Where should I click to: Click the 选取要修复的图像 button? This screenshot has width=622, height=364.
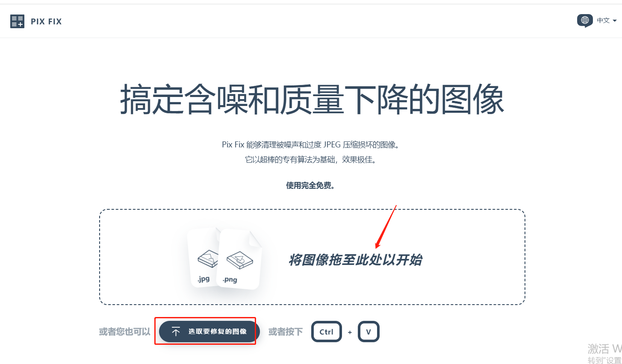tap(209, 332)
